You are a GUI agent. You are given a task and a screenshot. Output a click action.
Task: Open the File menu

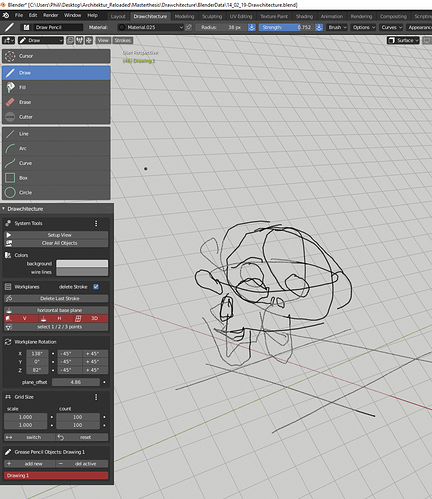coord(19,15)
